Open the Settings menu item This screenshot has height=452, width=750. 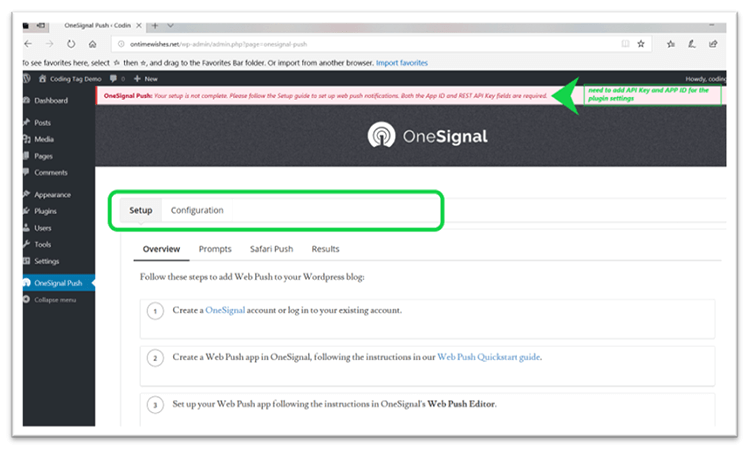(x=46, y=261)
